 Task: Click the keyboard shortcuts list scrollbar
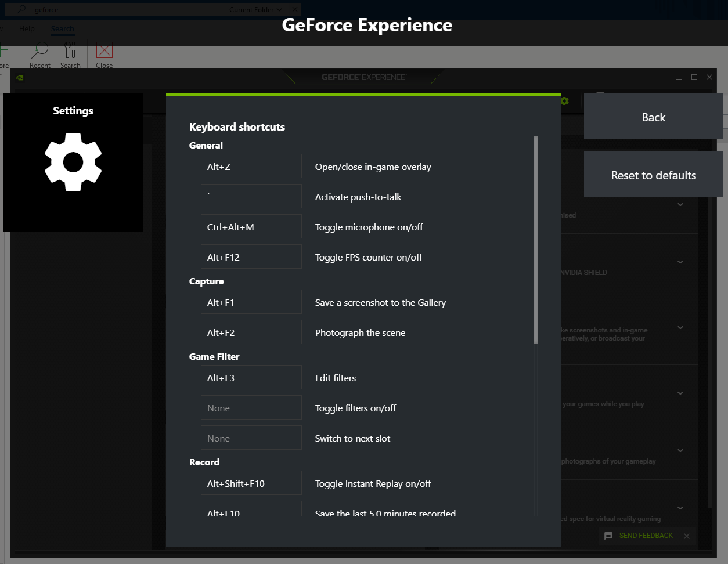point(535,239)
